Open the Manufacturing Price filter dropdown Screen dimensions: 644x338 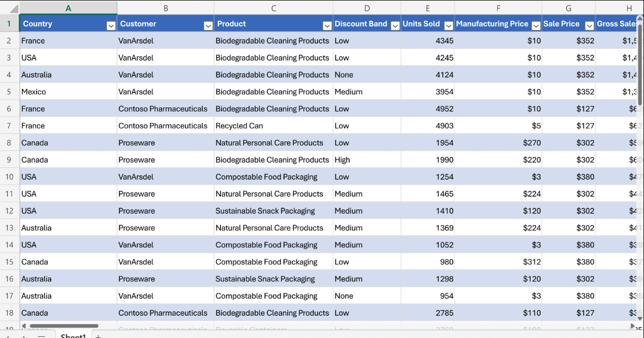(536, 26)
